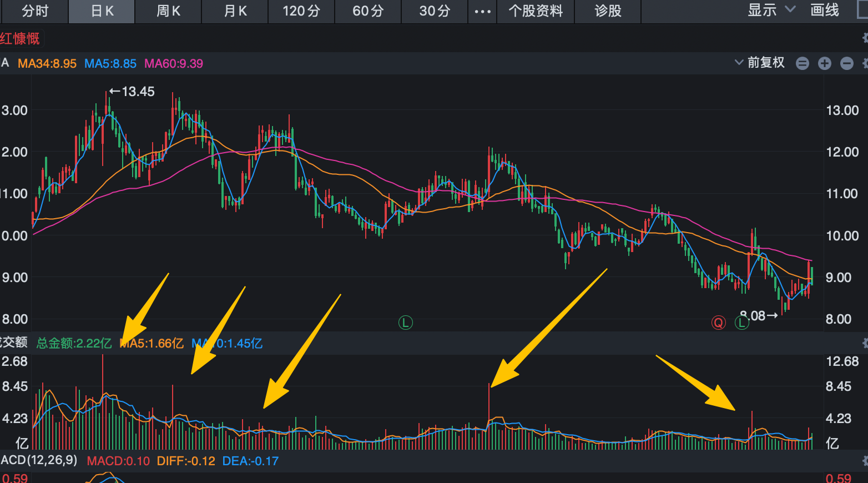Click the 13.45 high price marker
Image resolution: width=868 pixels, height=483 pixels.
click(x=132, y=92)
